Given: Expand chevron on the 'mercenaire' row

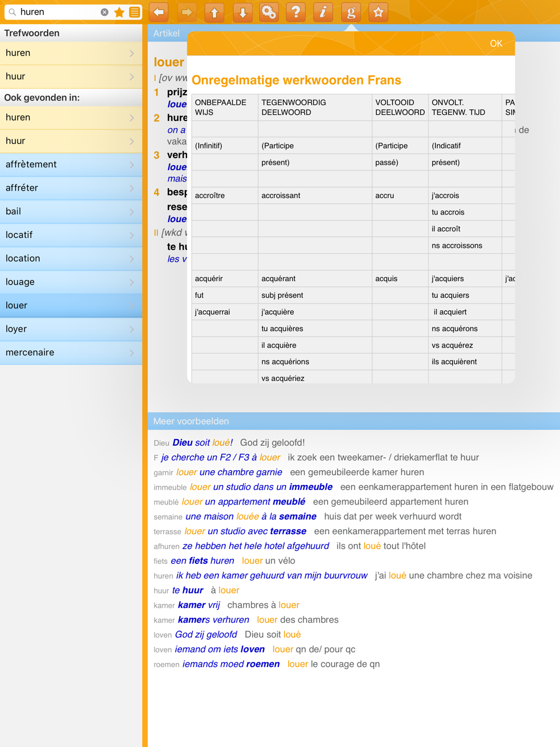Looking at the screenshot, I should click(132, 353).
